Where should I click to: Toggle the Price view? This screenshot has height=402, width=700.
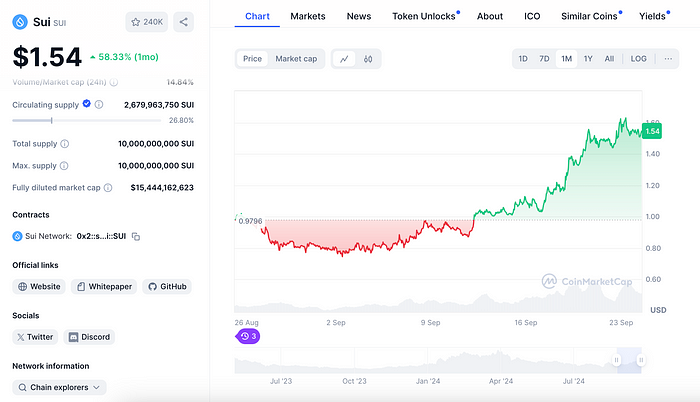[253, 59]
